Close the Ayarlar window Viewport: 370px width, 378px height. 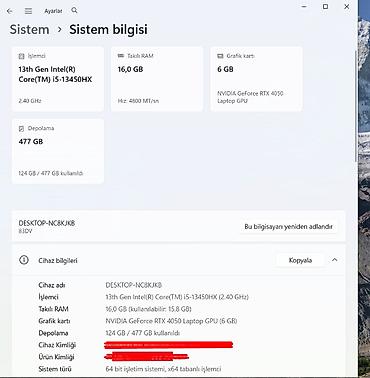(347, 6)
